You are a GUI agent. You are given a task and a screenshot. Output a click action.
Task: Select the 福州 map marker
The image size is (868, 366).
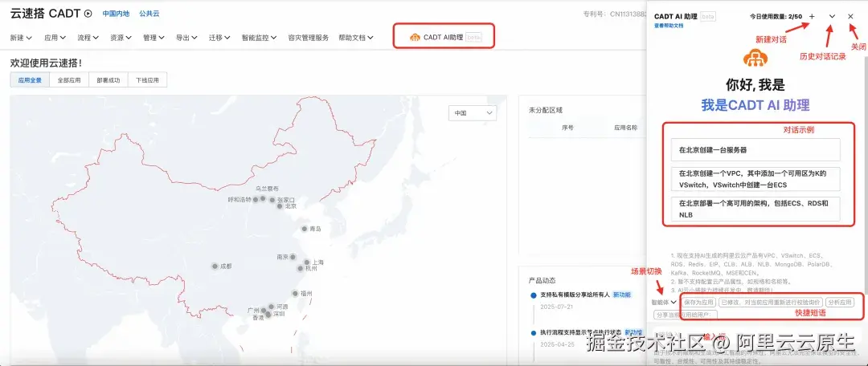click(295, 294)
